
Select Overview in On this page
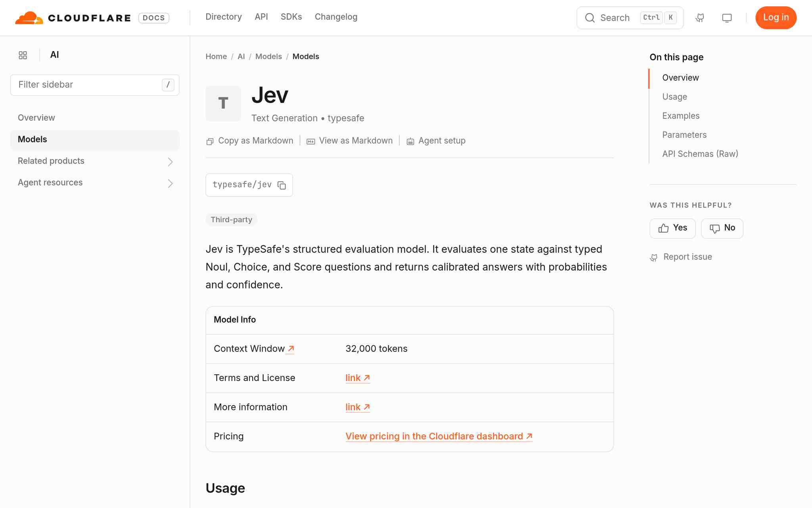pyautogui.click(x=680, y=78)
